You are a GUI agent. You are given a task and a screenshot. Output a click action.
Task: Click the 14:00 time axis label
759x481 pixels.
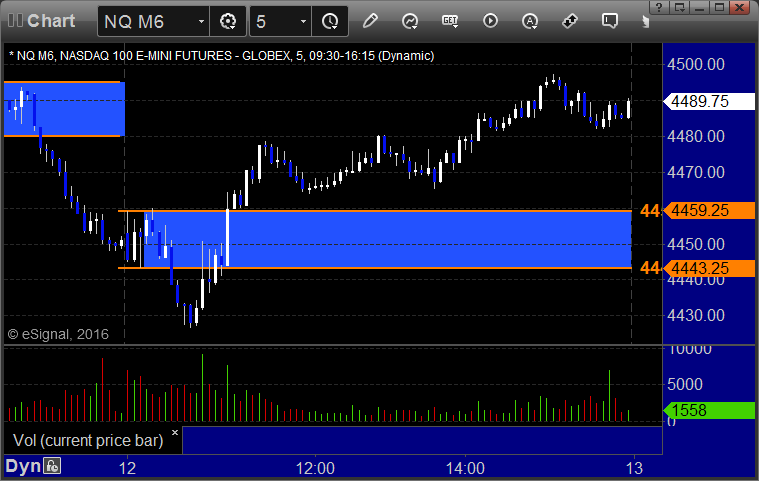pyautogui.click(x=465, y=468)
